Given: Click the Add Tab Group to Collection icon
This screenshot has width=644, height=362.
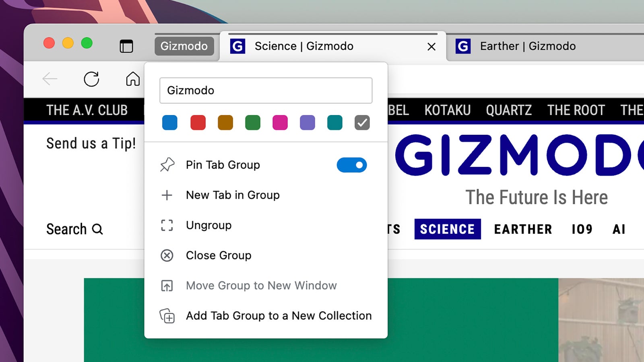Looking at the screenshot, I should [167, 316].
